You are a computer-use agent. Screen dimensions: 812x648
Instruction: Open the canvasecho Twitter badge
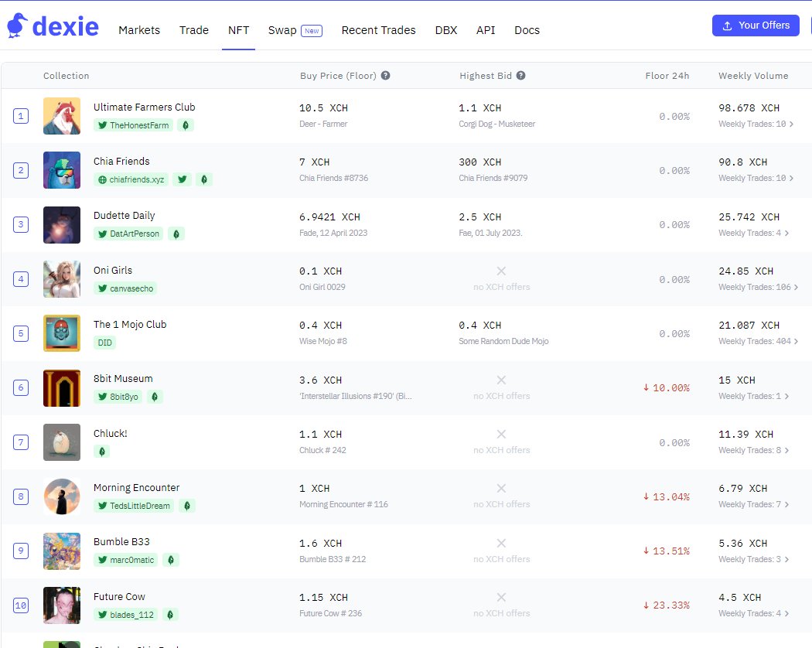125,288
